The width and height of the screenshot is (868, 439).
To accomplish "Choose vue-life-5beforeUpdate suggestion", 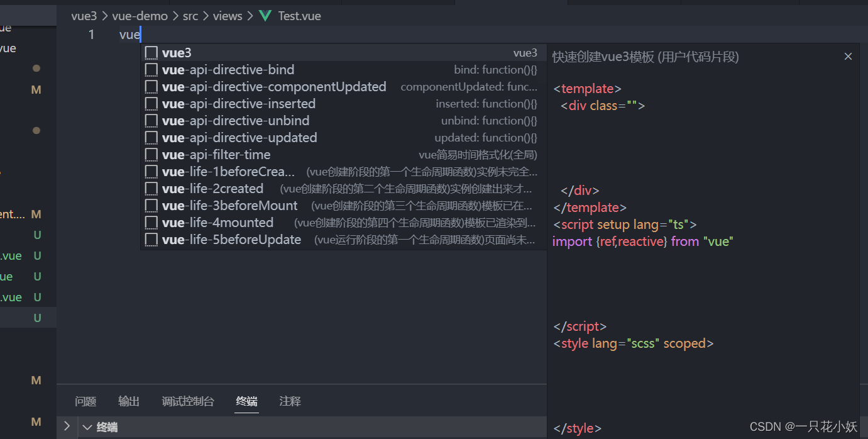I will pos(343,240).
